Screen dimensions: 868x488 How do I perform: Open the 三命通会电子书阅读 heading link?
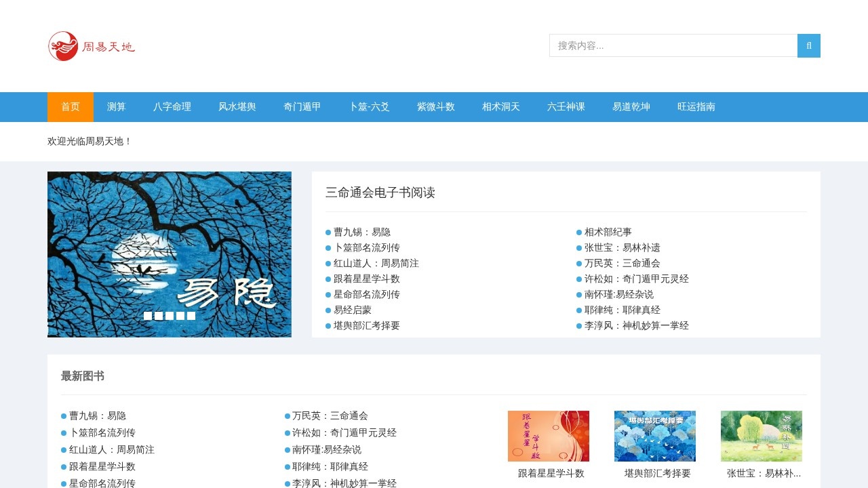pyautogui.click(x=380, y=192)
